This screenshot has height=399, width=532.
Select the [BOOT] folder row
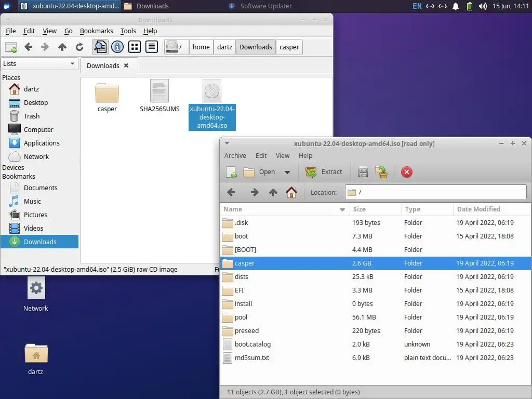[375, 250]
